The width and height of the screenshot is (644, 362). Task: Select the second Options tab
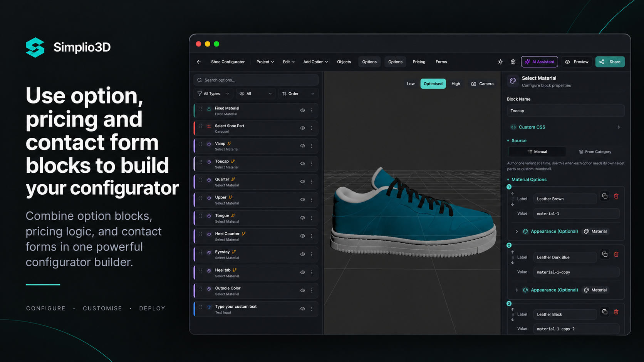395,62
